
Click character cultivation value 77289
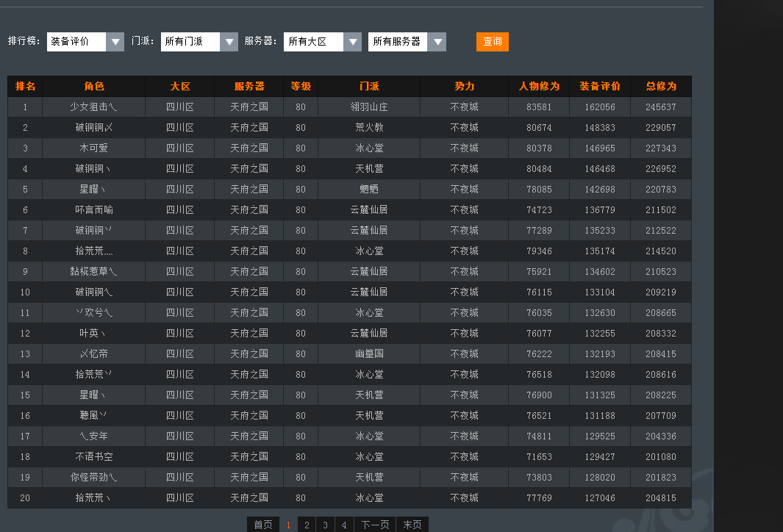coord(539,231)
